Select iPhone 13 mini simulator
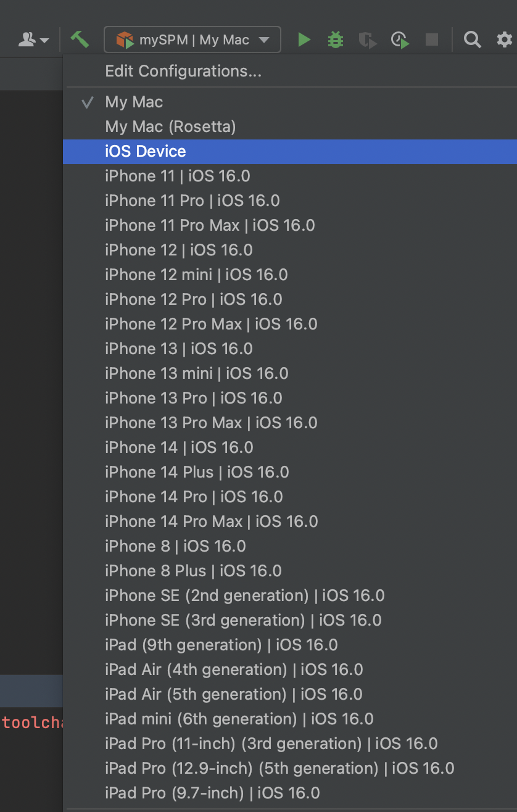The height and width of the screenshot is (812, 517). coord(196,373)
